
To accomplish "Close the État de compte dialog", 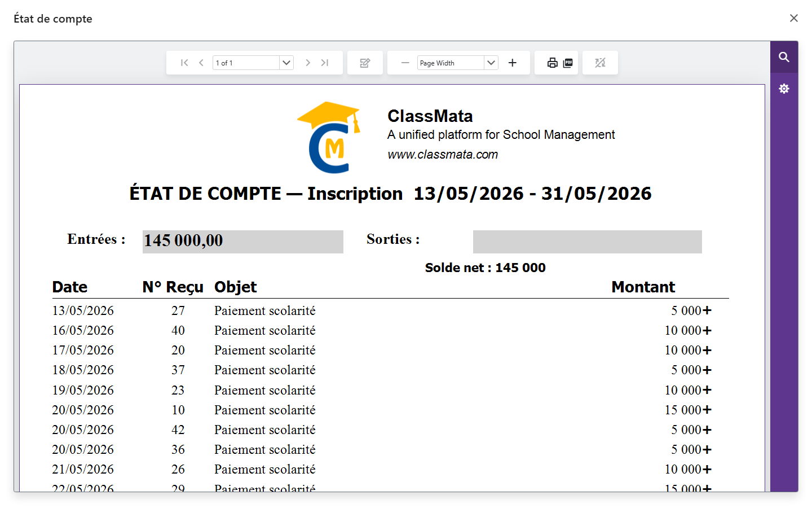I will pyautogui.click(x=794, y=18).
